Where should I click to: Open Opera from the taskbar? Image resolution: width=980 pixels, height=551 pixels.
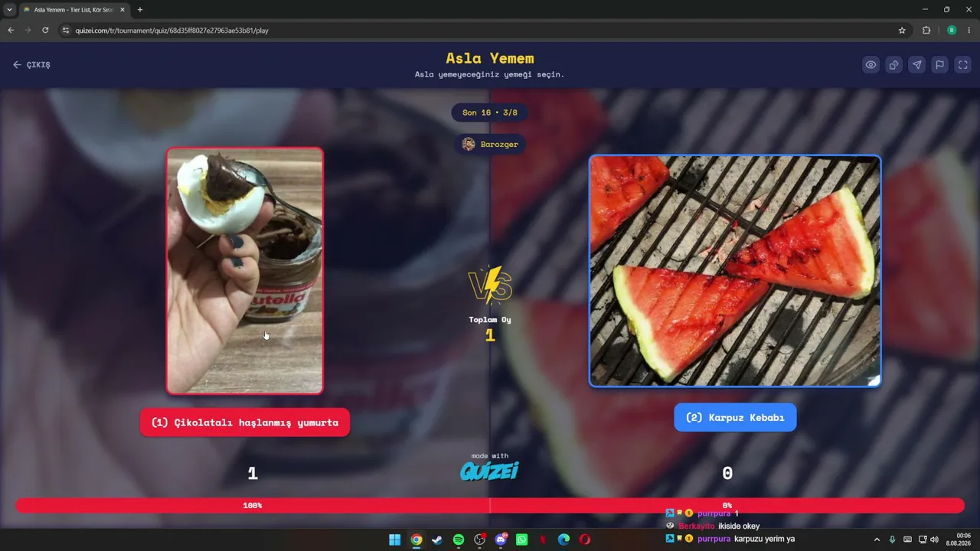[x=585, y=540]
